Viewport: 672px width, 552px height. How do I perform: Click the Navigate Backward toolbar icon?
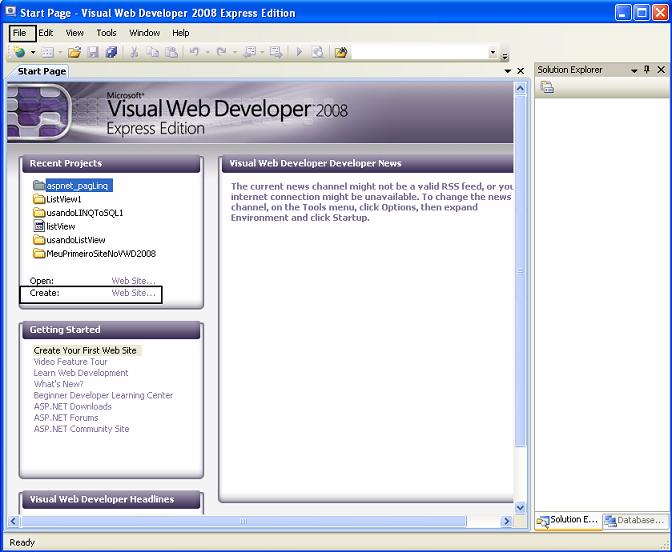pos(249,52)
